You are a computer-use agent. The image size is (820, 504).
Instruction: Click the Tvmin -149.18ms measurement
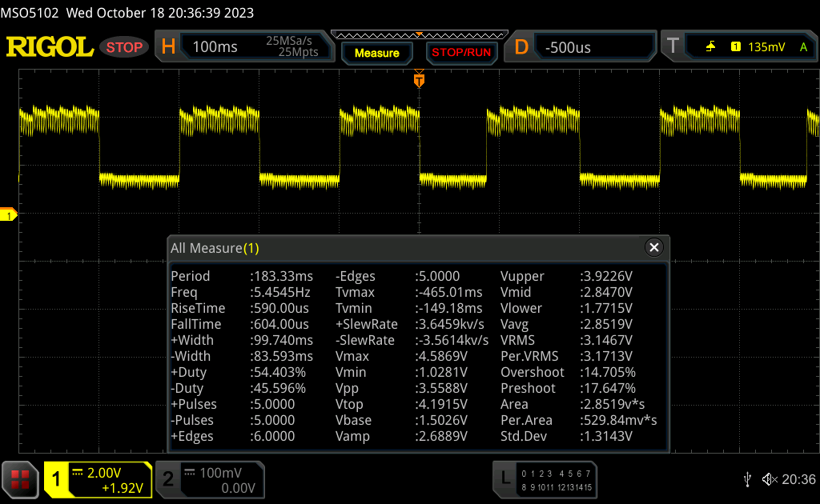coord(409,308)
